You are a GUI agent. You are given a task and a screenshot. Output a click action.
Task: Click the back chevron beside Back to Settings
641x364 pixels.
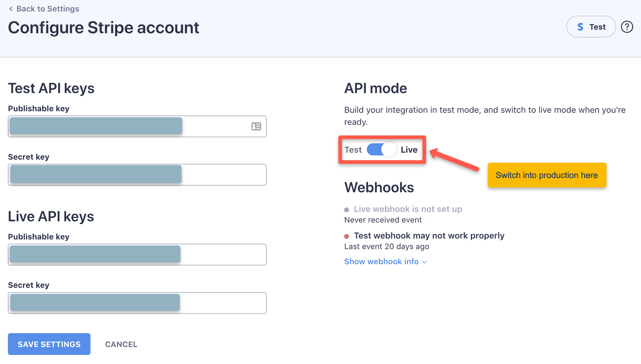(11, 9)
